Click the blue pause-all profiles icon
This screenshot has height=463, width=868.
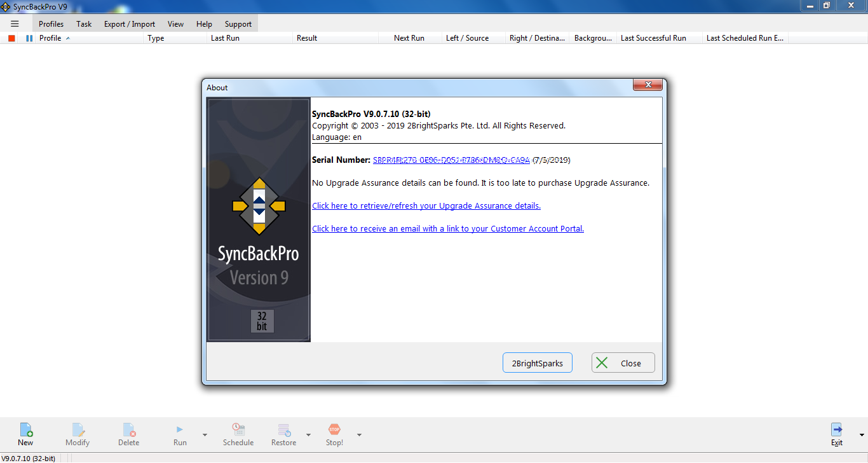29,38
